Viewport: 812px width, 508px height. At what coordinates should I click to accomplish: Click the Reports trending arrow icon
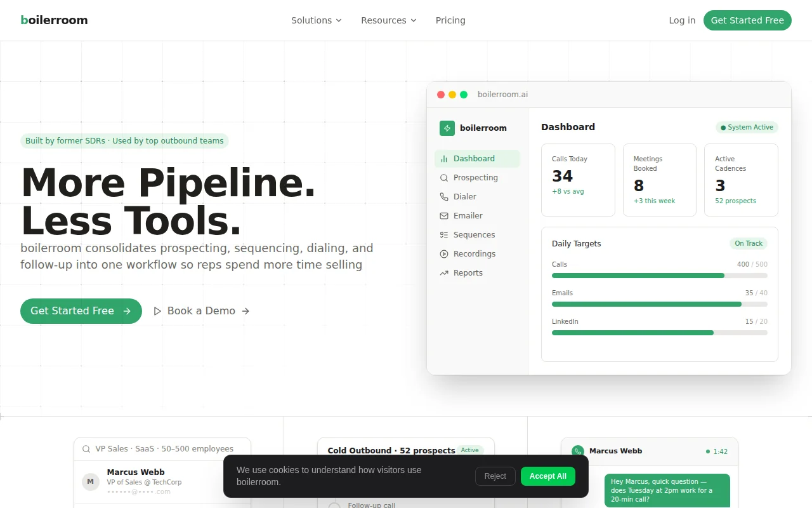pyautogui.click(x=444, y=273)
